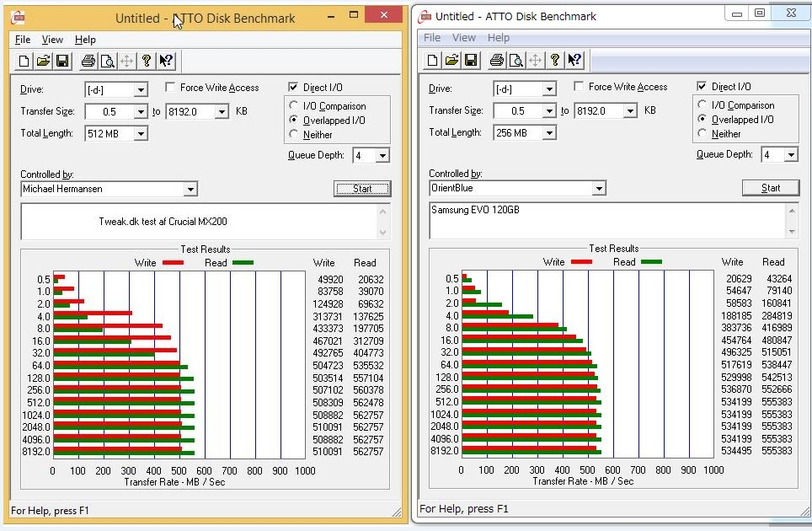The image size is (812, 531).
Task: Uncheck Direct I/O in right window
Action: [x=702, y=87]
